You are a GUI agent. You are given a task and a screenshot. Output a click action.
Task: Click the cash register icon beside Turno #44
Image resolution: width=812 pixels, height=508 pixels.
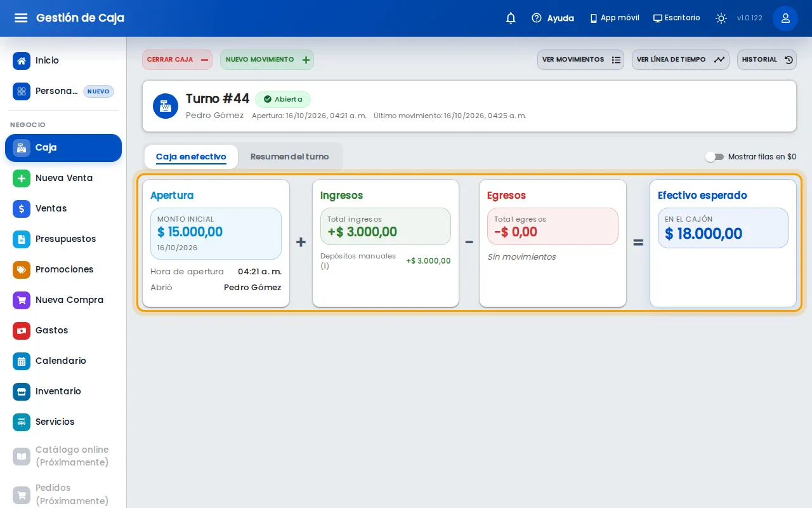(166, 106)
